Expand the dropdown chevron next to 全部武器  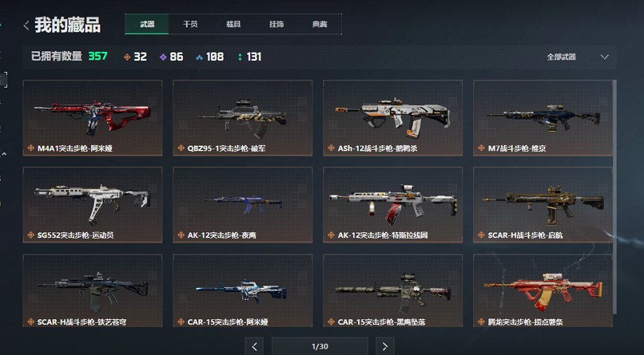604,57
